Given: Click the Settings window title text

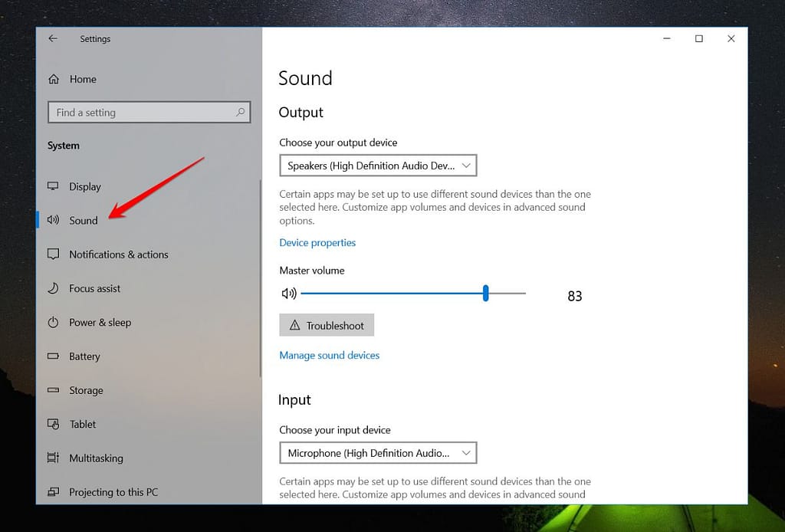Looking at the screenshot, I should click(95, 39).
